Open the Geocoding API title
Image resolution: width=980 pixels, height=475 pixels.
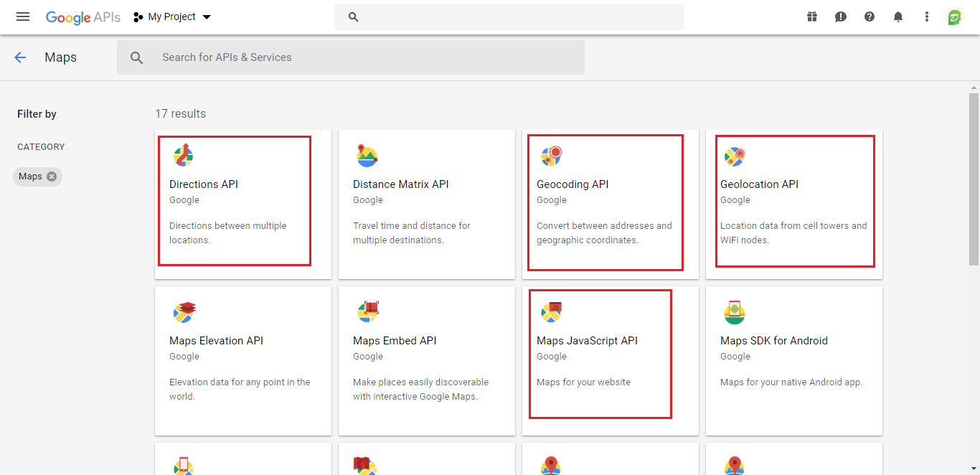click(573, 184)
